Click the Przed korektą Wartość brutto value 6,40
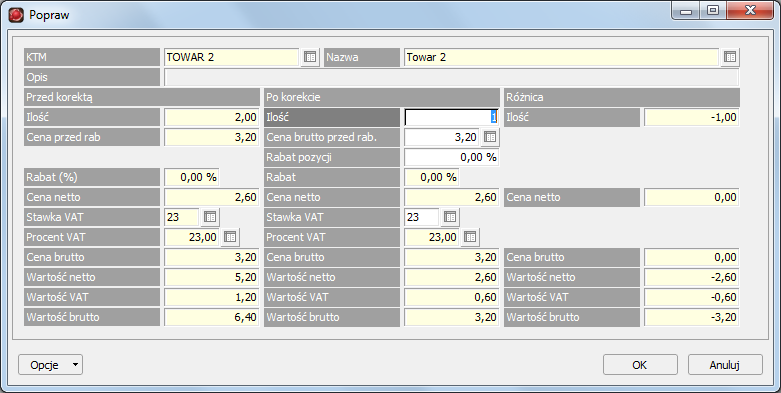Image resolution: width=781 pixels, height=393 pixels. click(x=212, y=317)
